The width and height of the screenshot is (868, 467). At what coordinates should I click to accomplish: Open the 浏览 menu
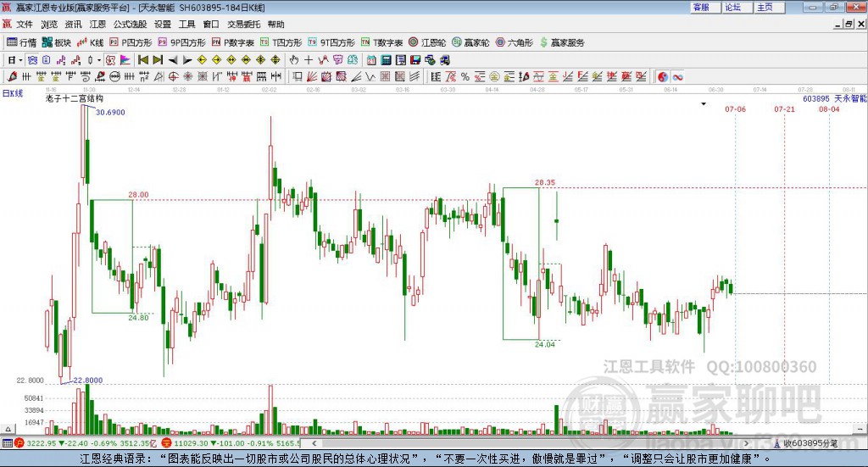click(x=48, y=25)
